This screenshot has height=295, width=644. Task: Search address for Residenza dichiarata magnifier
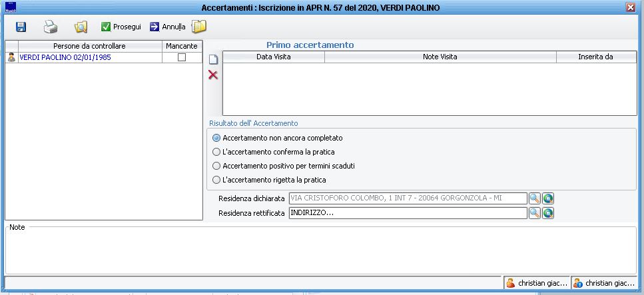534,198
